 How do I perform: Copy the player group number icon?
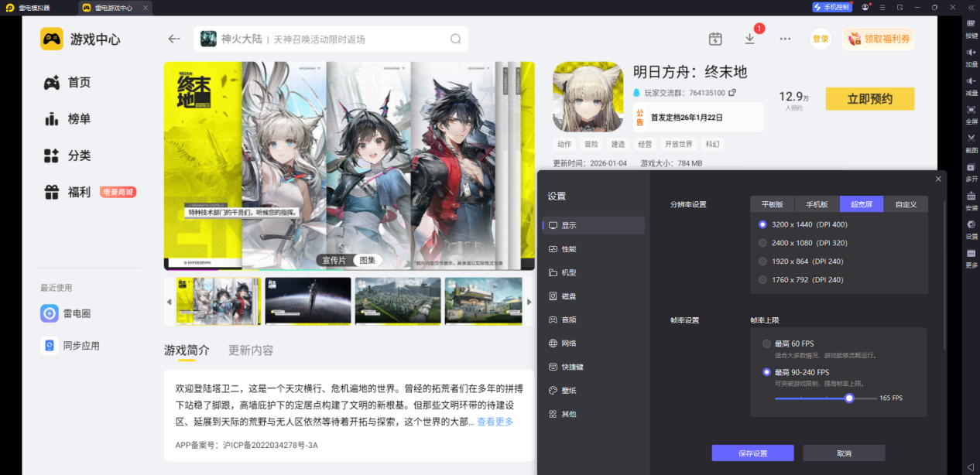tap(732, 93)
